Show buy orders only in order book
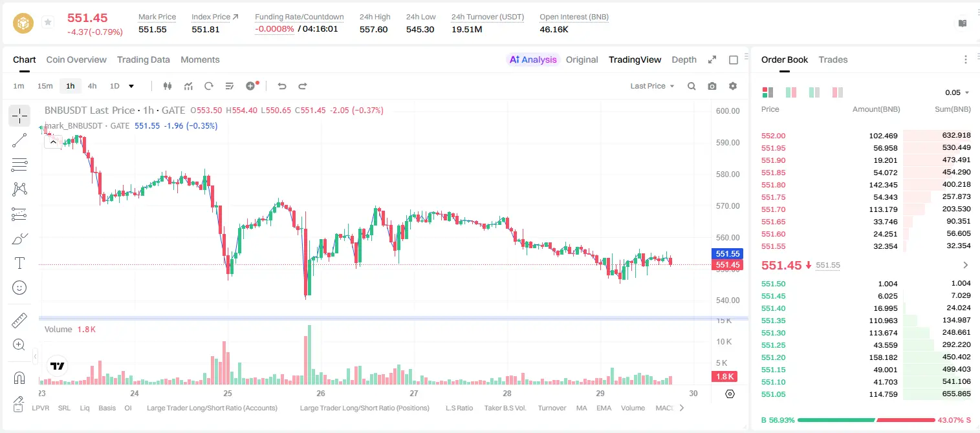 click(814, 92)
